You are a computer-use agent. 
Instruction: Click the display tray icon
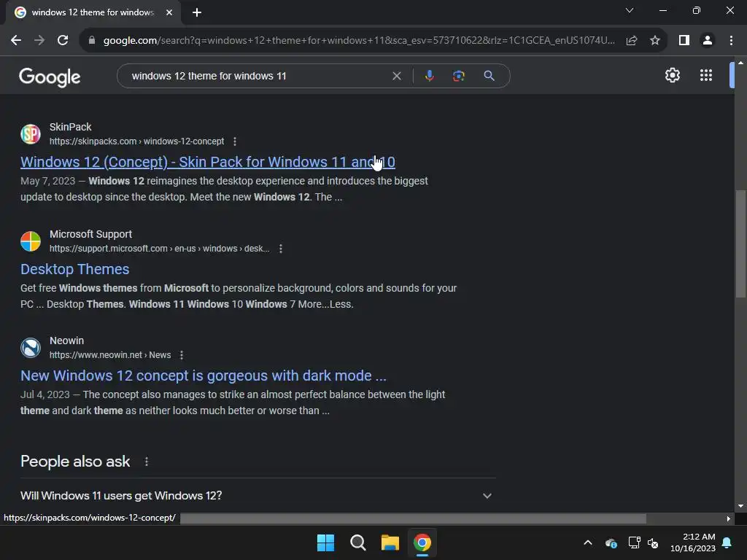[634, 542]
